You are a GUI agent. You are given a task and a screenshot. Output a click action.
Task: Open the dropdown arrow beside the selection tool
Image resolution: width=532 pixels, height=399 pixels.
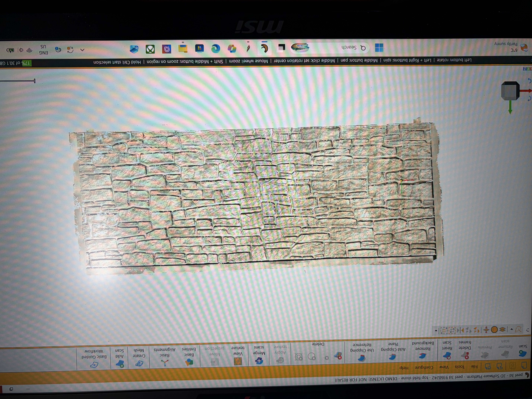pyautogui.click(x=512, y=329)
